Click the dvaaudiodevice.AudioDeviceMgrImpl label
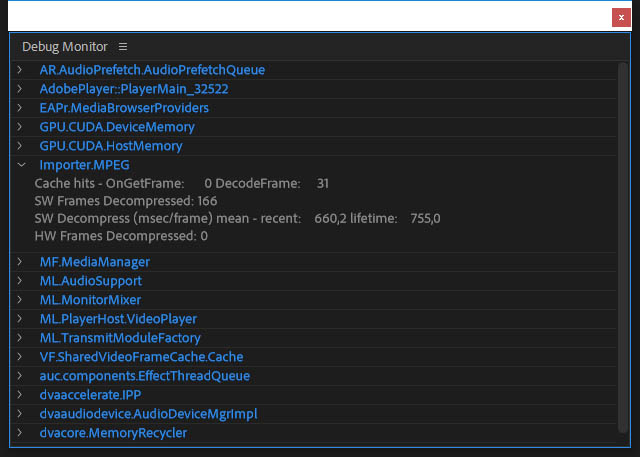 [x=149, y=414]
